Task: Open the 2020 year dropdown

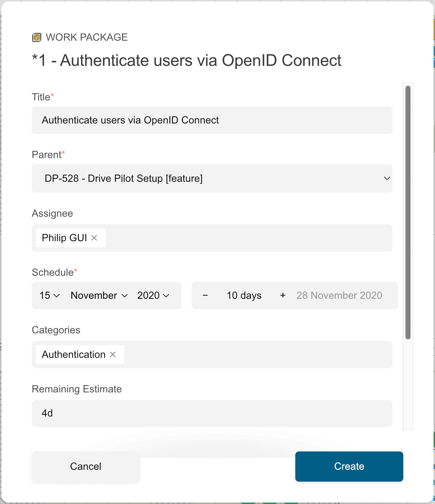Action: tap(153, 296)
